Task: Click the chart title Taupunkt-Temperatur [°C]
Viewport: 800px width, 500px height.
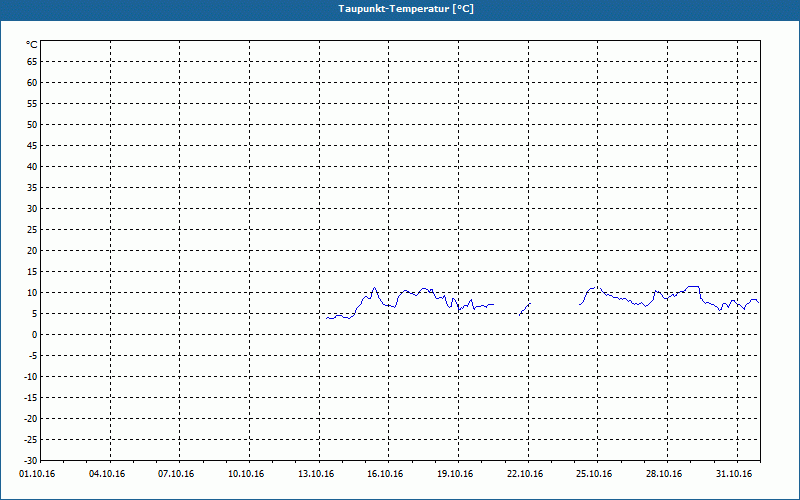Action: pyautogui.click(x=406, y=9)
